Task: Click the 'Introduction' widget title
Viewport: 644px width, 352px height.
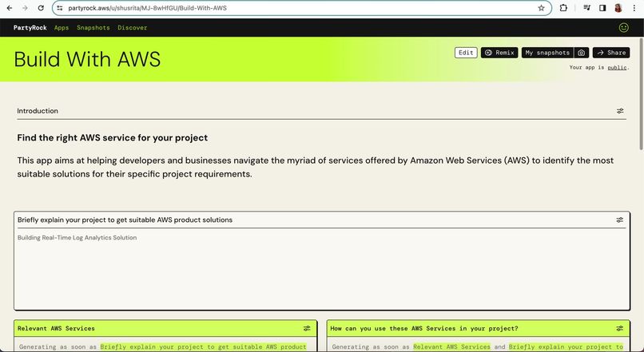Action: [38, 111]
